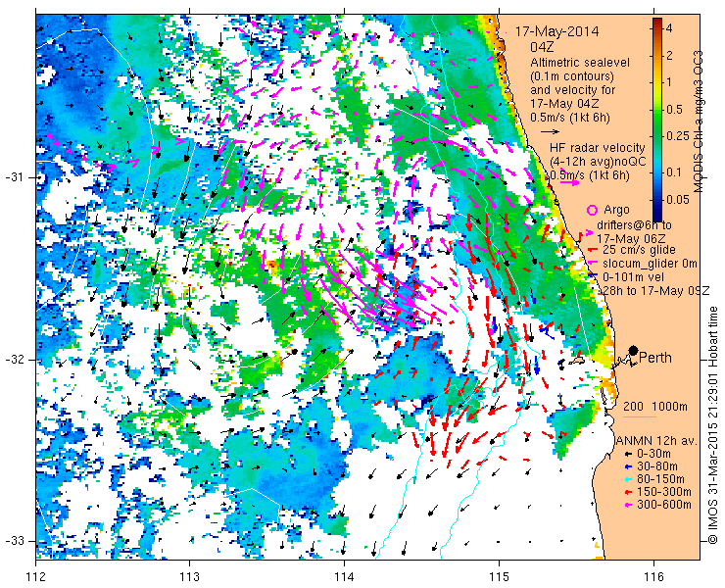Click the magenta drifter arrow beside 17-May 06Z
Screen dimensions: 725x588
pyautogui.click(x=589, y=233)
